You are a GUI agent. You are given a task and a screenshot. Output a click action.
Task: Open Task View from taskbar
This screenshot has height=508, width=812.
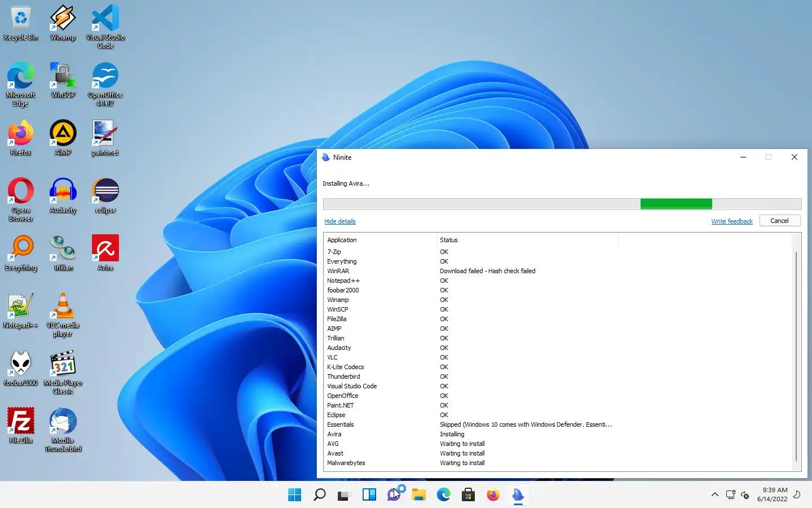[x=344, y=495]
